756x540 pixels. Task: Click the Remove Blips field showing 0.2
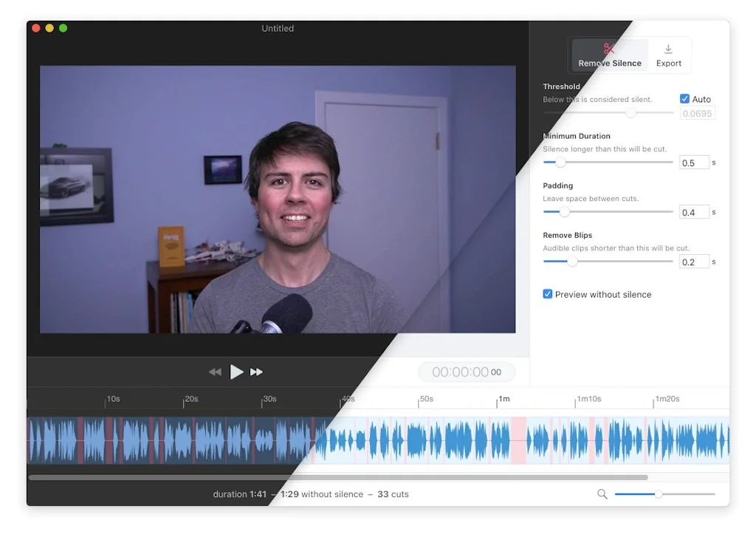point(693,261)
